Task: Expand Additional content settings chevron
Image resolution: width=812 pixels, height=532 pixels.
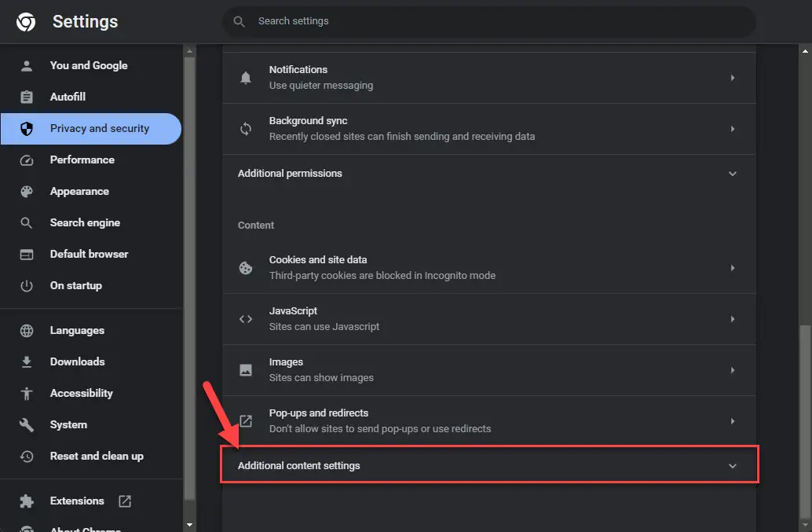Action: tap(733, 466)
